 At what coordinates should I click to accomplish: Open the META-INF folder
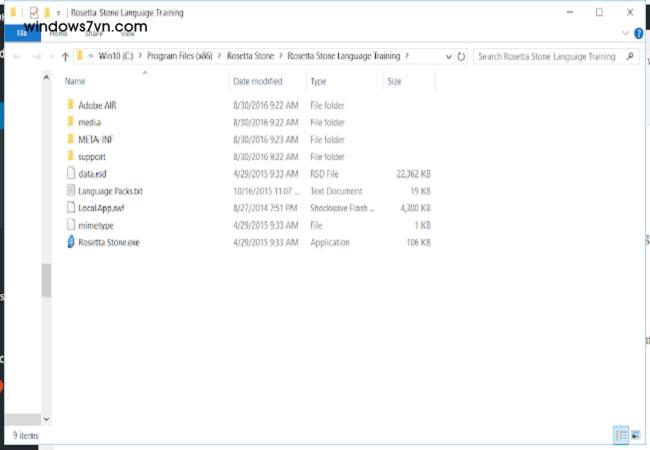[x=96, y=139]
